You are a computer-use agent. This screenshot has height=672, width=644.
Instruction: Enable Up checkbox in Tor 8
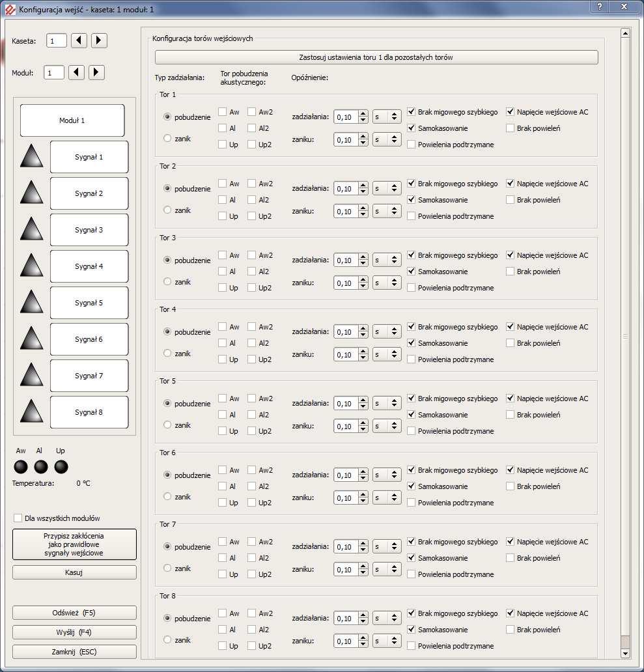pos(223,645)
